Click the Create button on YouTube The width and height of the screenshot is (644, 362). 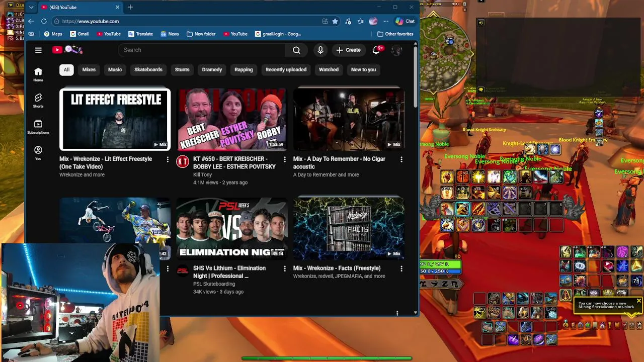(x=348, y=50)
